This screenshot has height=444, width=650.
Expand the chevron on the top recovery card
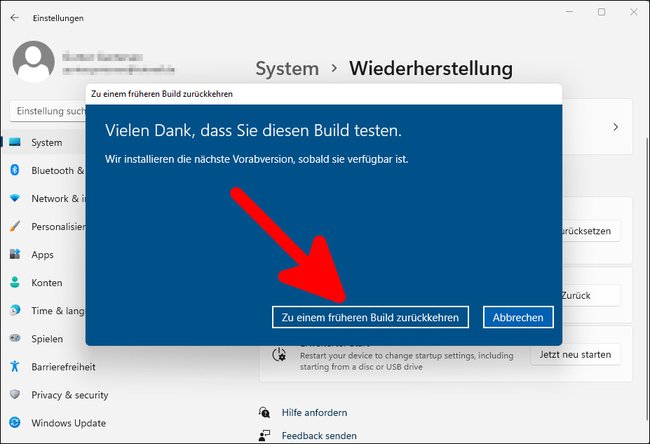[616, 127]
